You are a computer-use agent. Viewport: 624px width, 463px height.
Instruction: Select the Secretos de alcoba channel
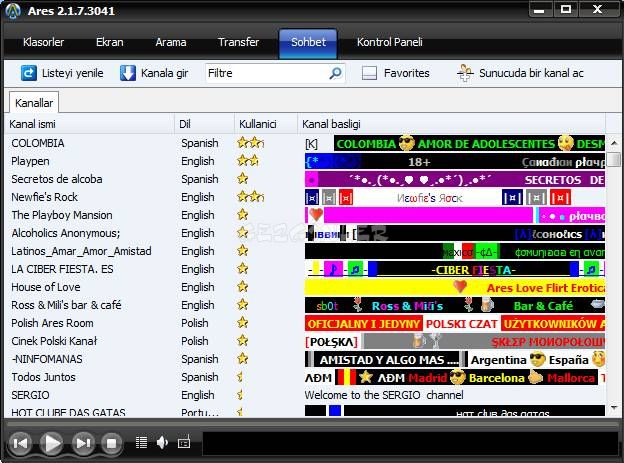click(57, 179)
